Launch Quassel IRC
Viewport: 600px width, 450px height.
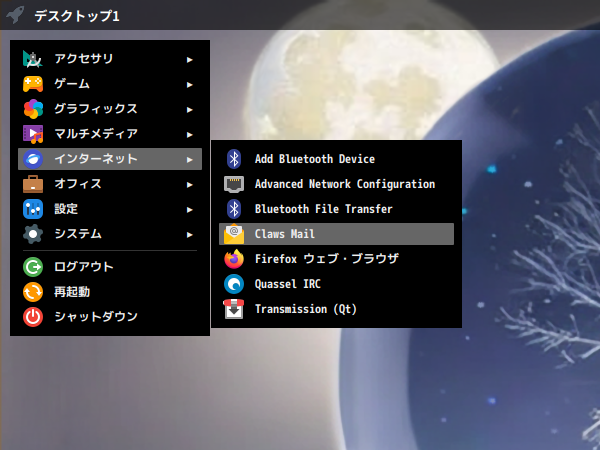click(336, 284)
